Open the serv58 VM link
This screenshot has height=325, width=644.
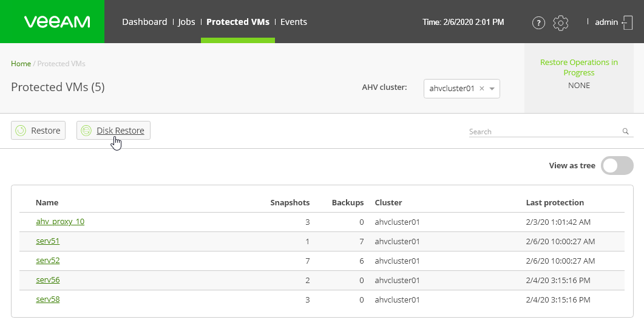[47, 299]
